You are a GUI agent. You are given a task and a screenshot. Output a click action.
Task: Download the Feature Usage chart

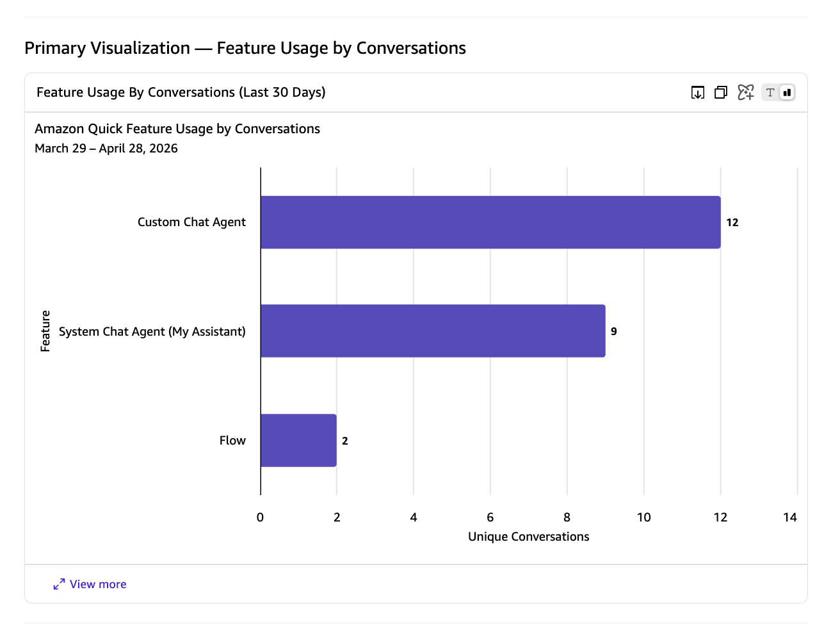[x=698, y=92]
